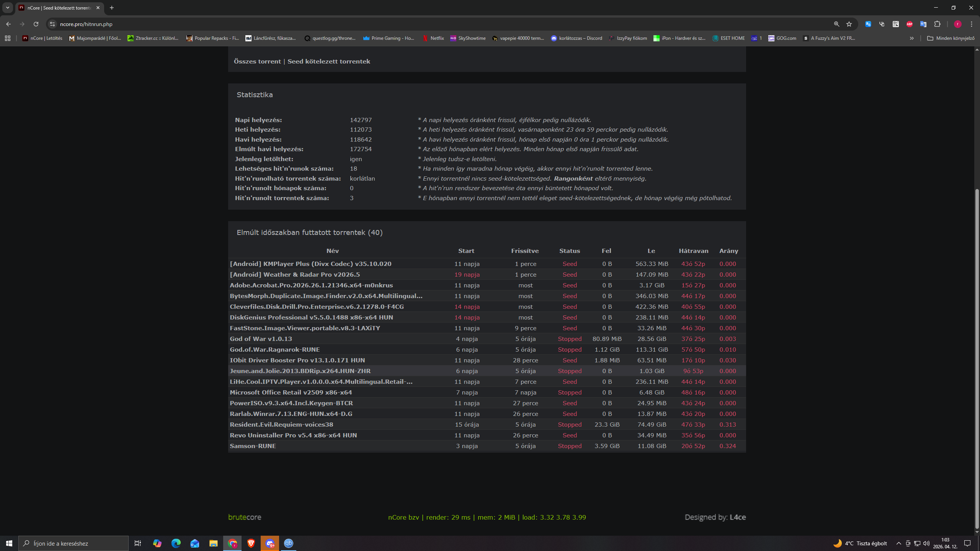This screenshot has width=980, height=551.
Task: Click Stopped status of Jeune.and.Jolie row
Action: click(x=570, y=371)
